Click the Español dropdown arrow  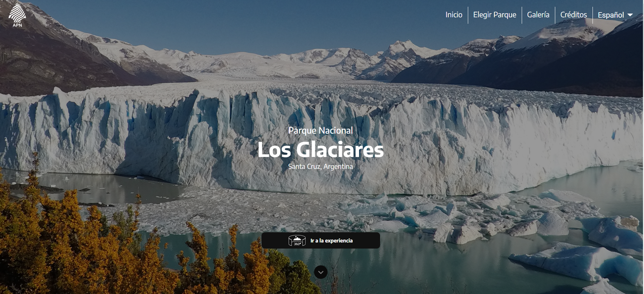tap(630, 15)
